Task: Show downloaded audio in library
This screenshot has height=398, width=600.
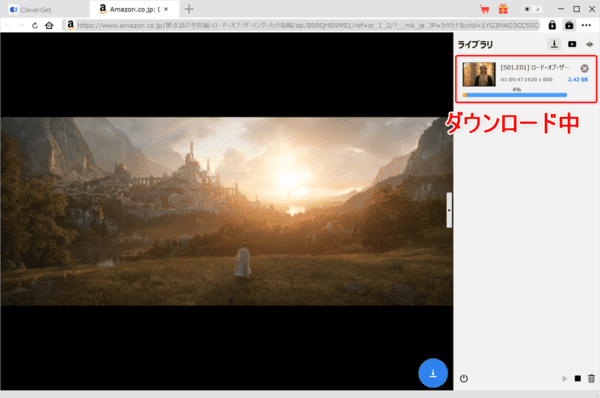Action: click(x=590, y=44)
